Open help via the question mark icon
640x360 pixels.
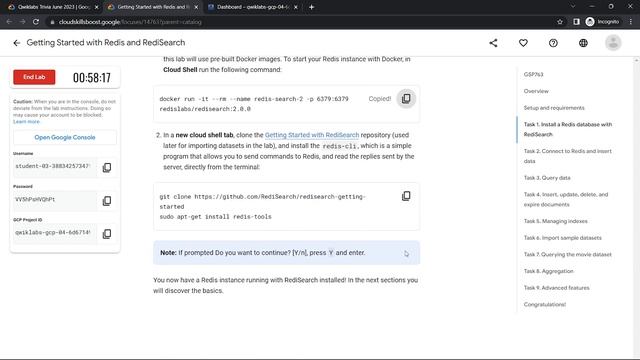coord(553,43)
